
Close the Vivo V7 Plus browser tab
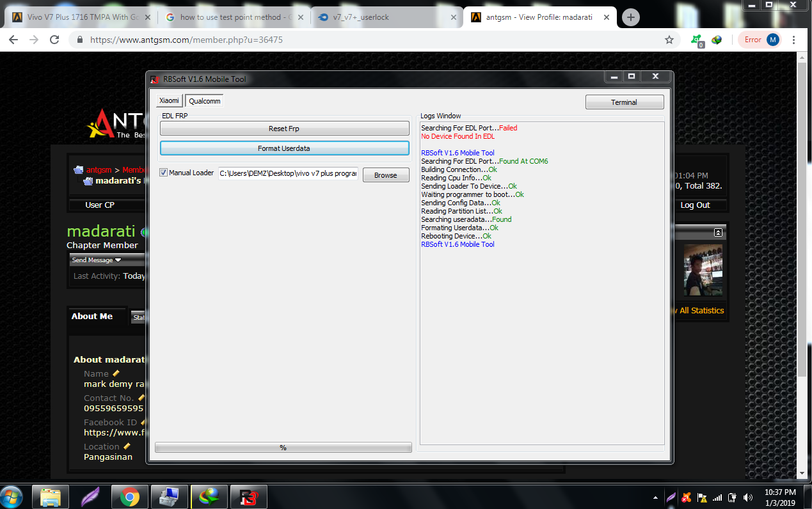148,17
